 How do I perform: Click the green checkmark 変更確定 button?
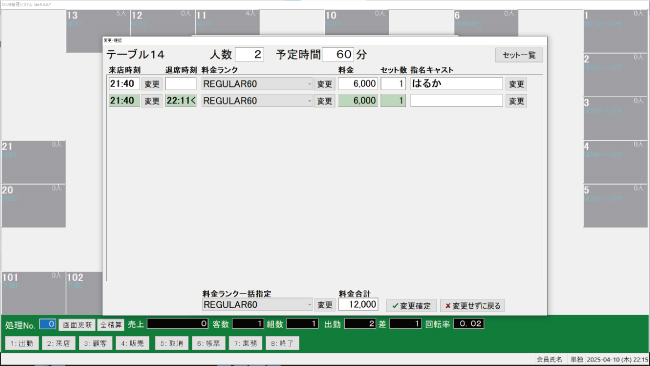(411, 306)
